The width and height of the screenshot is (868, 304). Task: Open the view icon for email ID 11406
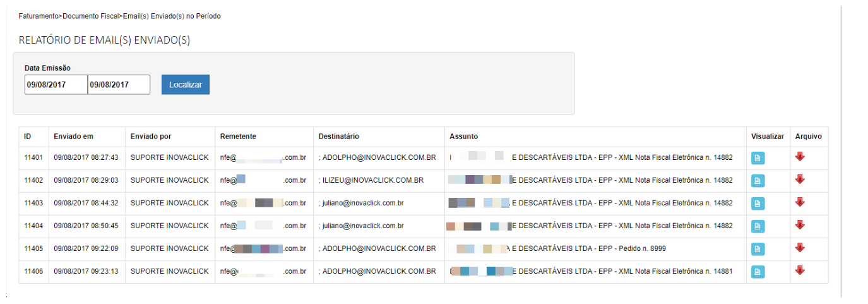(758, 272)
